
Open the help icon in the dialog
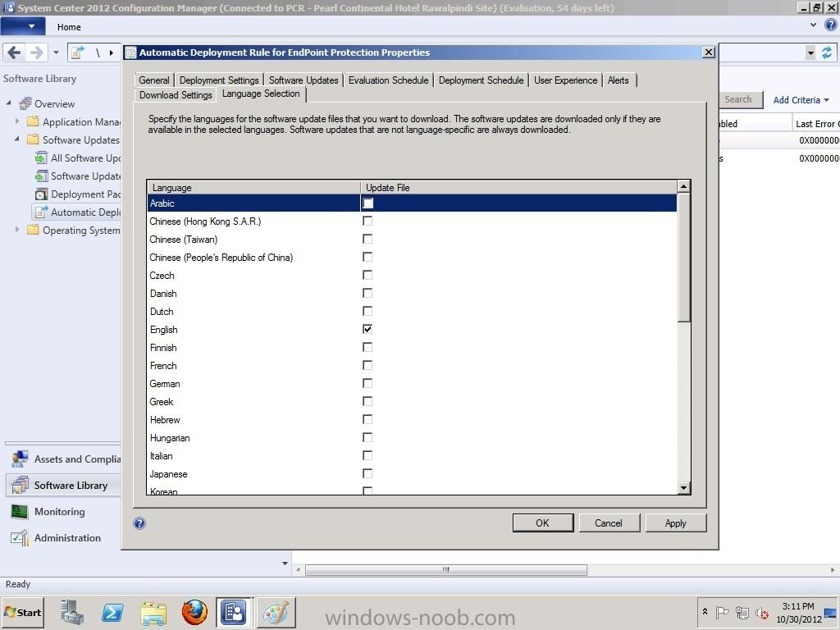(139, 523)
